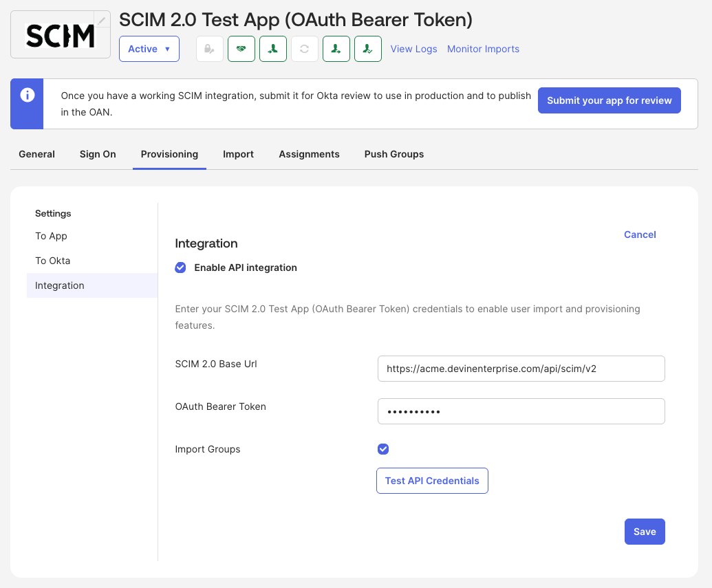Screen dimensions: 712x588
Task: Open the Import tab
Action: point(238,154)
